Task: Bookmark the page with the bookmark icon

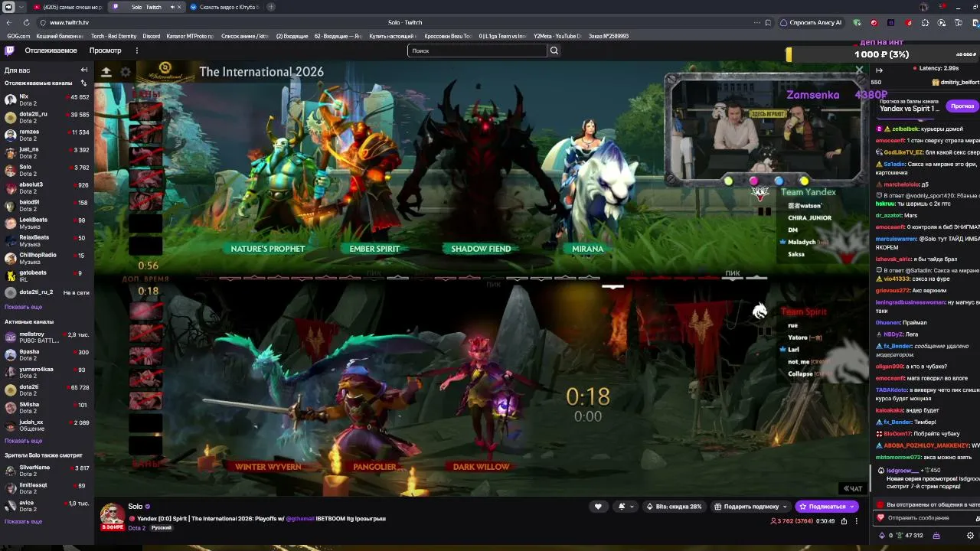Action: click(768, 23)
